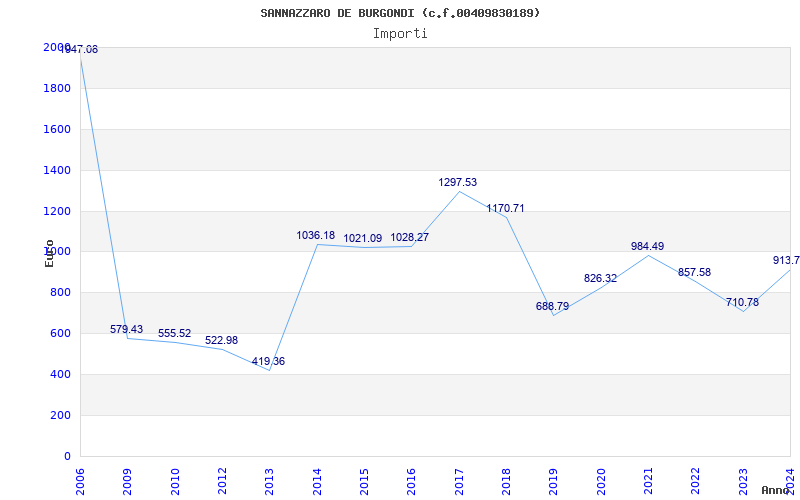Click the x-axis year 2013
This screenshot has height=500, width=800.
tap(269, 482)
